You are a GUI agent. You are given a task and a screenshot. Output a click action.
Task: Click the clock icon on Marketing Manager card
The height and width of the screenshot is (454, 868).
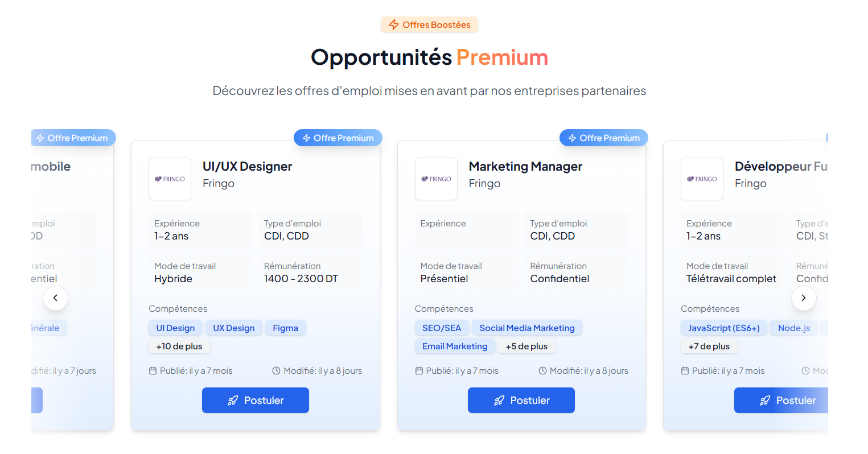(x=542, y=371)
